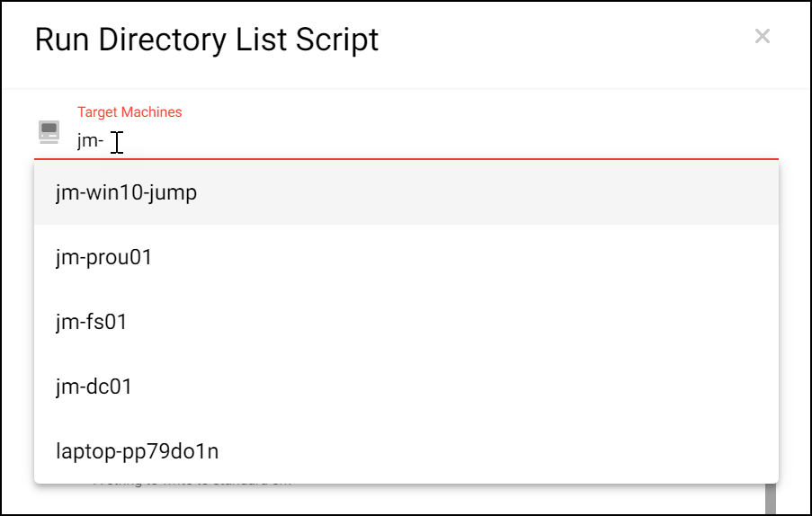Image resolution: width=812 pixels, height=516 pixels.
Task: Select the jm-dc01 suggestion
Action: tap(406, 386)
